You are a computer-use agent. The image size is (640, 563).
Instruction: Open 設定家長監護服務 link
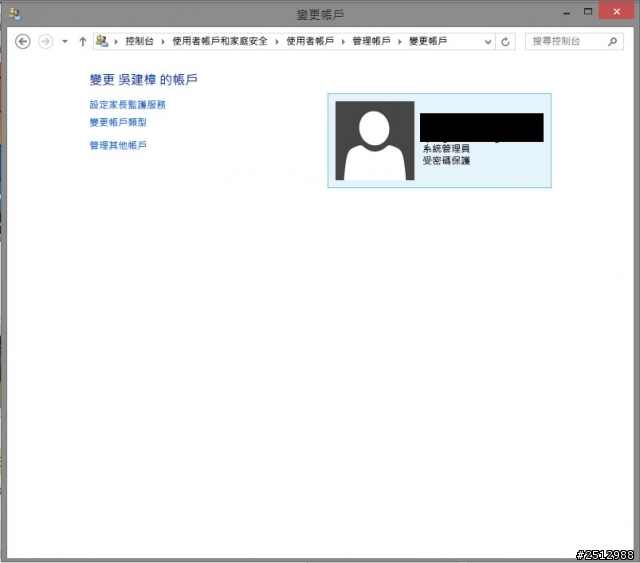(x=128, y=105)
